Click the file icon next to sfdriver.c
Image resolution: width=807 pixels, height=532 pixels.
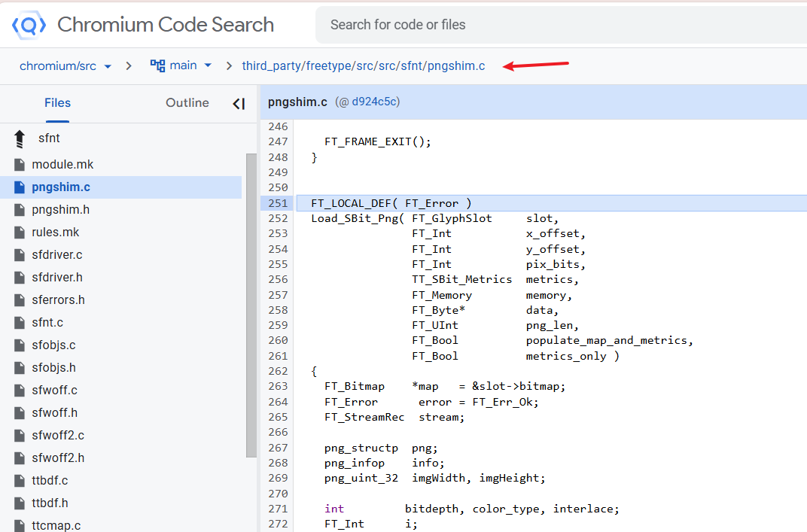[x=20, y=255]
